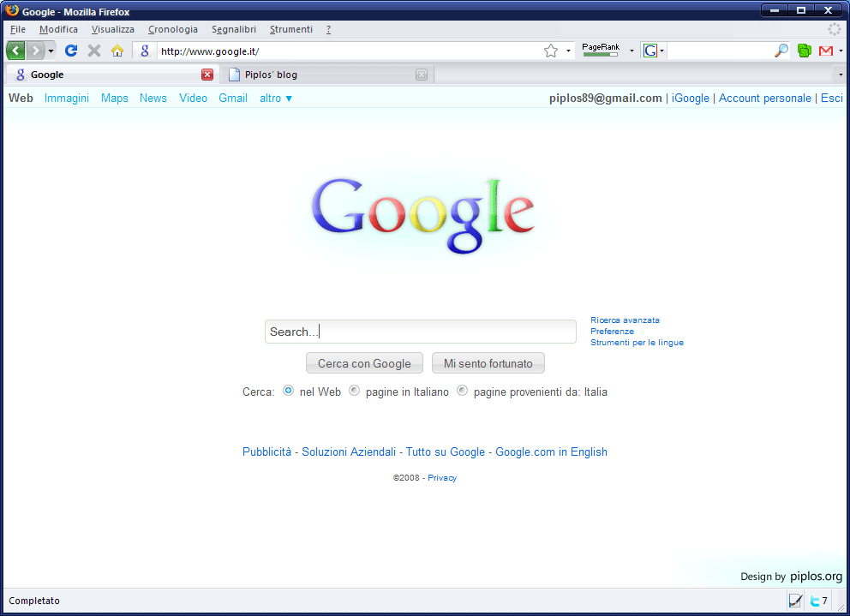Close the Piplos' blog tab

click(422, 75)
